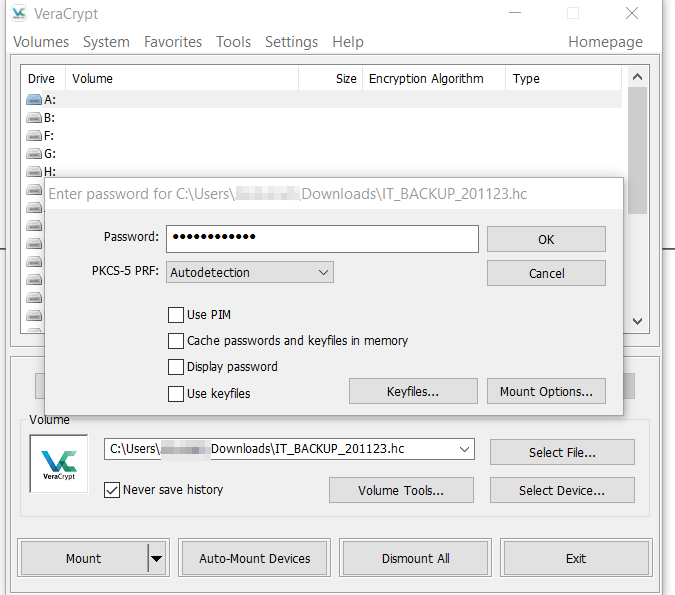Open the Settings menu
The height and width of the screenshot is (595, 675).
291,42
